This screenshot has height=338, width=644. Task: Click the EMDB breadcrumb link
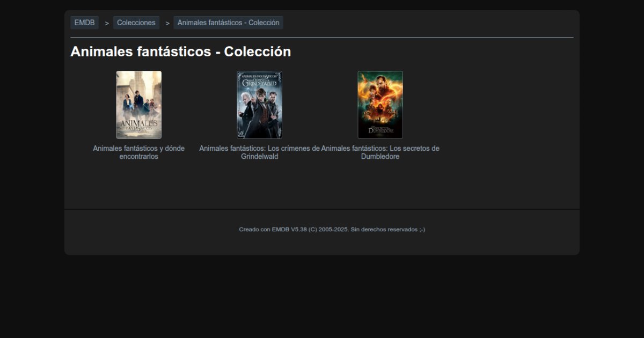(84, 23)
